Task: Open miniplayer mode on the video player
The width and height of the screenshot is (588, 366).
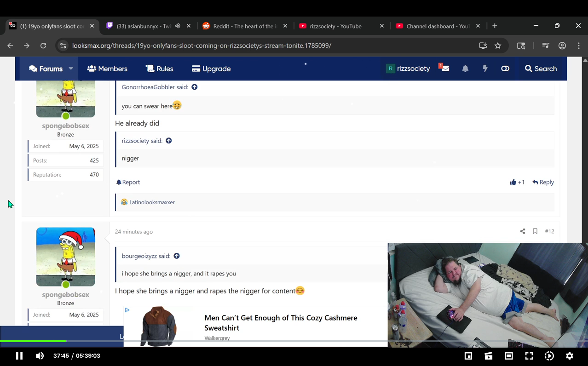Action: [468, 355]
